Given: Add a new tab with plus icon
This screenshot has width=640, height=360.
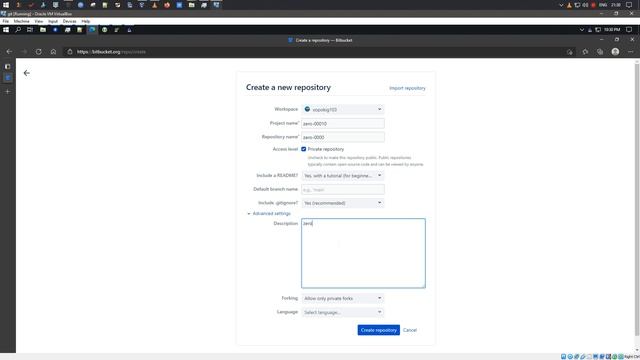Looking at the screenshot, I should pyautogui.click(x=7, y=91).
